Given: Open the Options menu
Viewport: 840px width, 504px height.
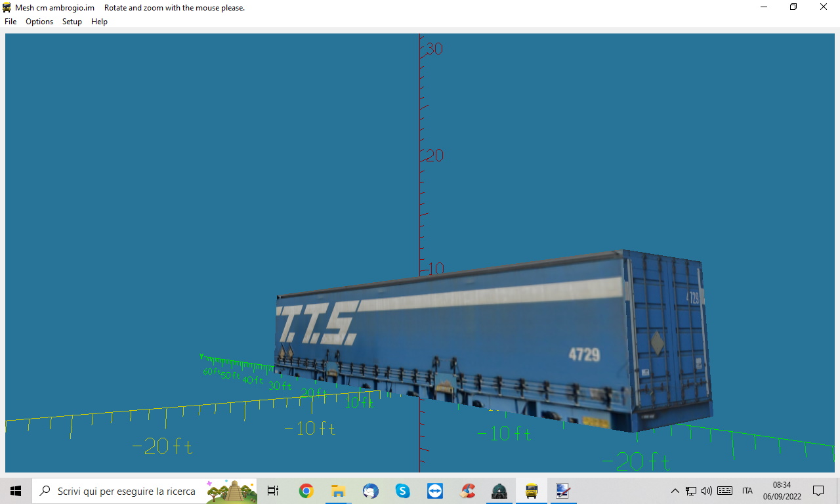Looking at the screenshot, I should point(39,22).
